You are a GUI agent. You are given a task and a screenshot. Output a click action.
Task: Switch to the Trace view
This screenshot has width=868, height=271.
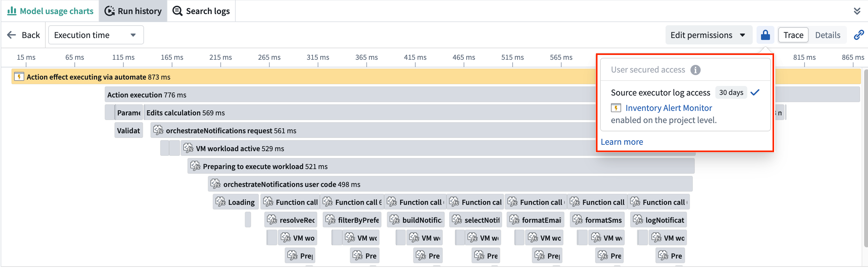[x=793, y=35]
